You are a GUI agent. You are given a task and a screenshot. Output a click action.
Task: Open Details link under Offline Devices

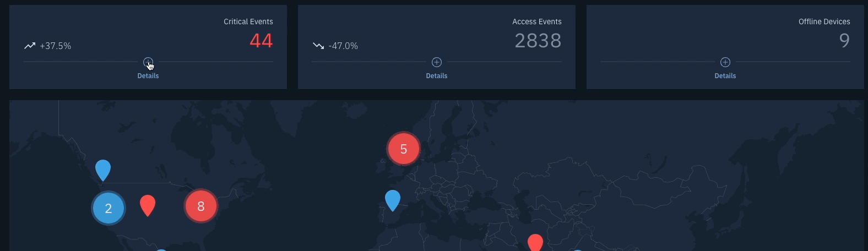pos(725,76)
